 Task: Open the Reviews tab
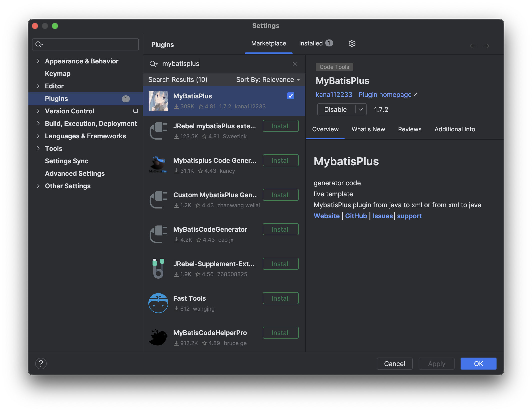click(410, 129)
